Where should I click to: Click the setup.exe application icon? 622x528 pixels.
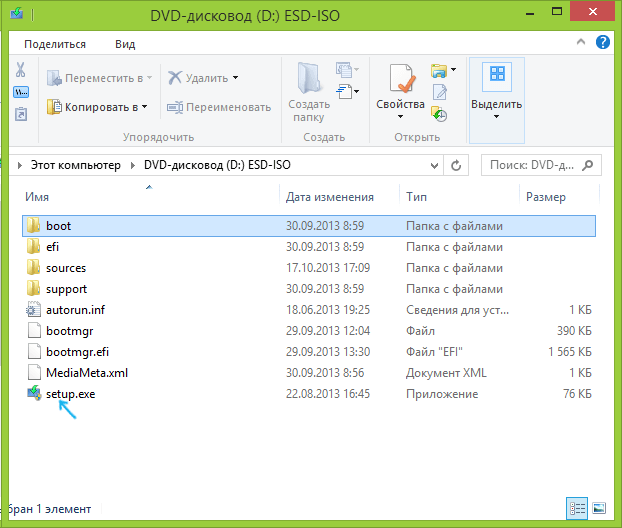click(34, 394)
